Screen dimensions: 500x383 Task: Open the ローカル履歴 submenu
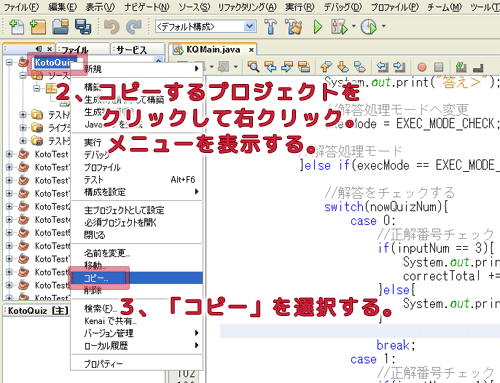point(137,346)
